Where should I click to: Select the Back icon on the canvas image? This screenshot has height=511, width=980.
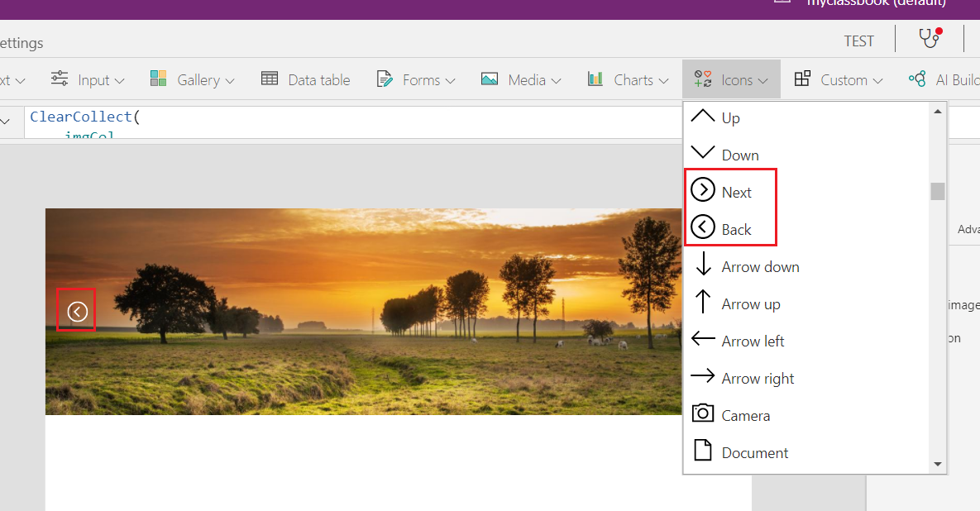click(x=76, y=309)
